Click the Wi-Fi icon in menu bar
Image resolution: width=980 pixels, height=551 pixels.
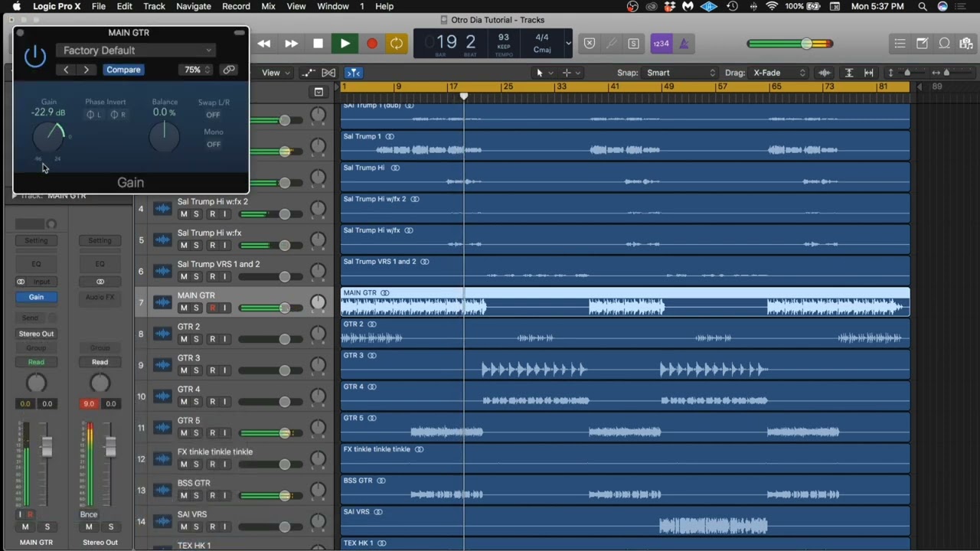pyautogui.click(x=772, y=6)
